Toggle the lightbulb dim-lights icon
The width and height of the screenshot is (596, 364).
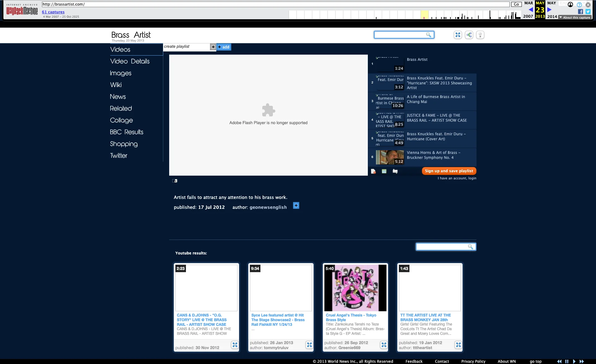480,35
